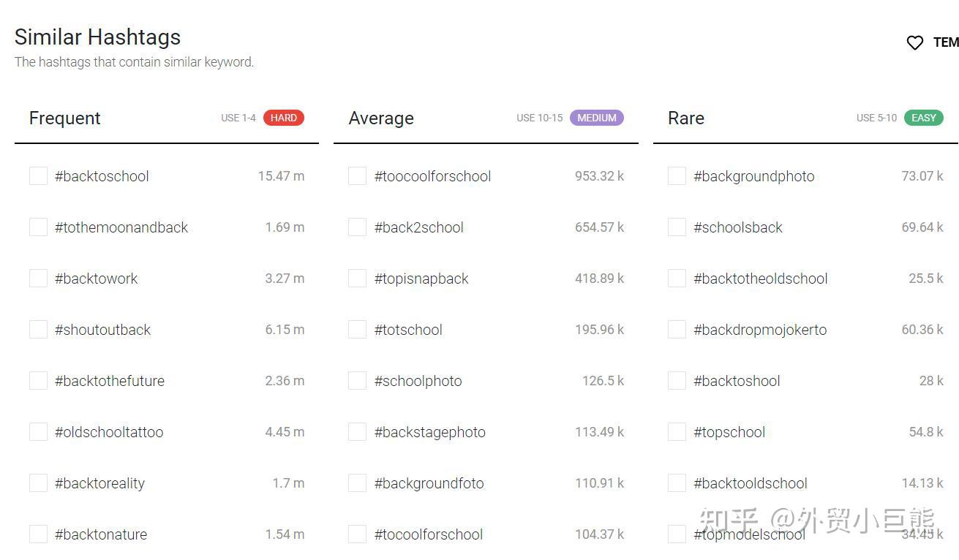Click the Frequent column header

coord(64,118)
